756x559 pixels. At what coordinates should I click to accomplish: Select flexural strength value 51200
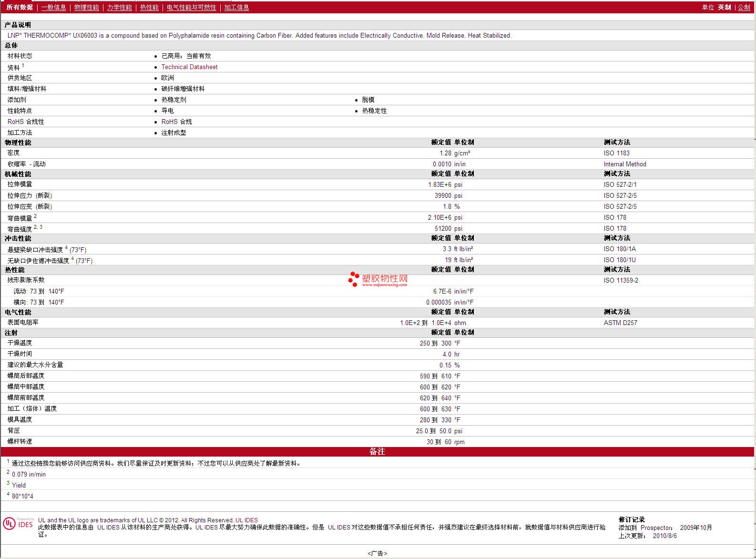pyautogui.click(x=443, y=229)
